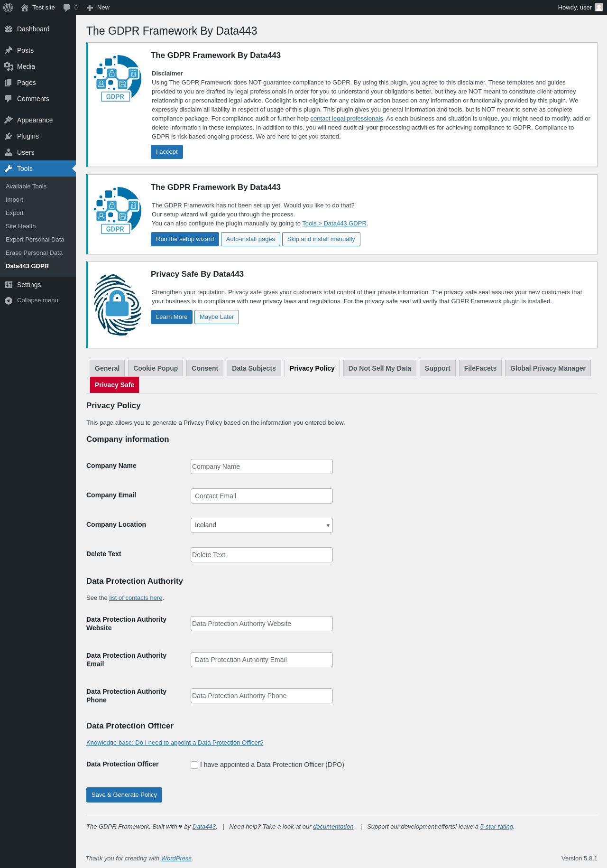This screenshot has height=868, width=607.
Task: Click the Data443 footer link
Action: (x=204, y=827)
